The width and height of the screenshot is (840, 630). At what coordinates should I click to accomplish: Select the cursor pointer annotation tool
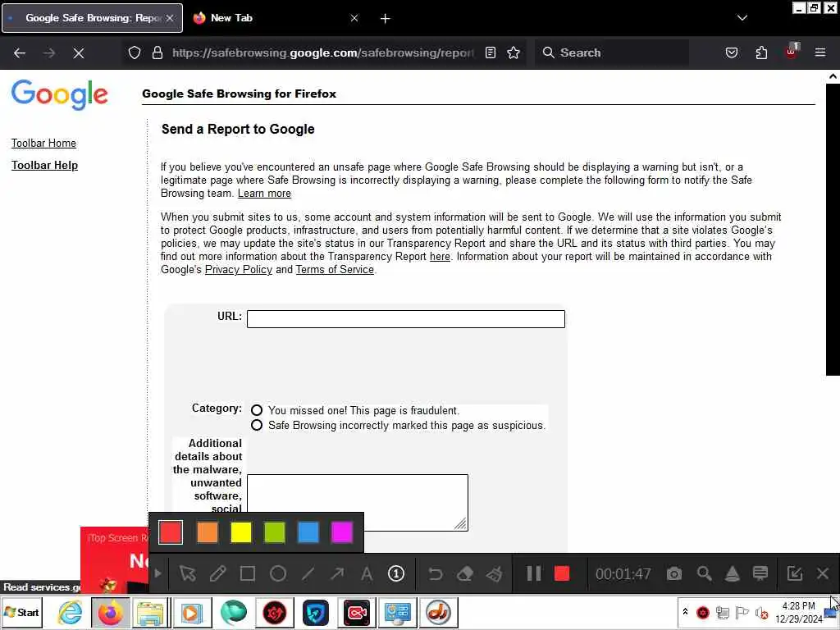point(188,573)
